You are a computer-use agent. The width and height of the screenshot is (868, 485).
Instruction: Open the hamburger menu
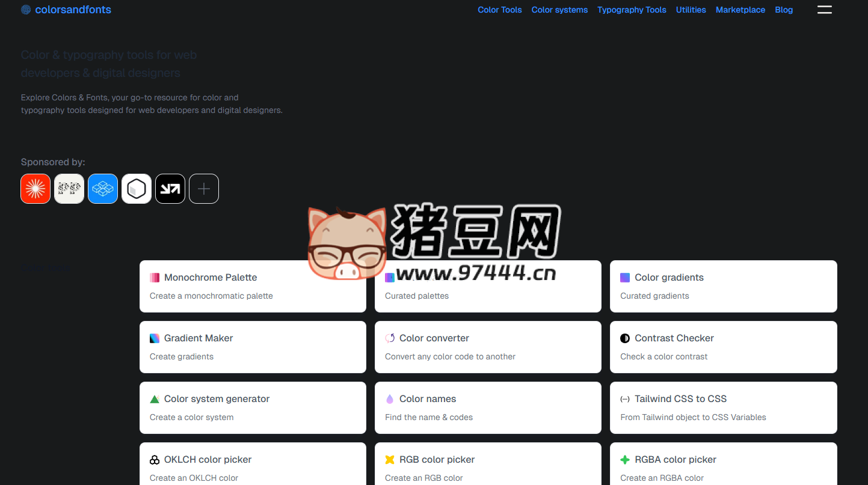825,10
